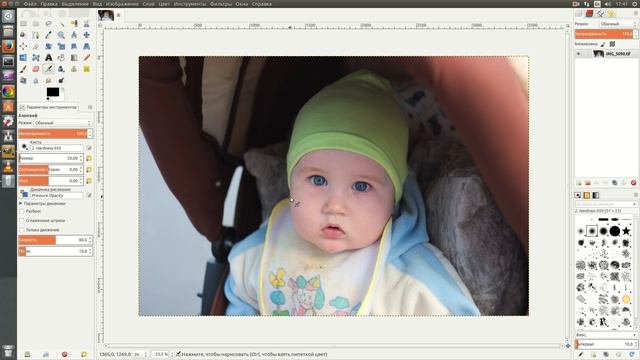The image size is (640, 360).
Task: Select the Clone stamp tool
Action: tap(74, 69)
